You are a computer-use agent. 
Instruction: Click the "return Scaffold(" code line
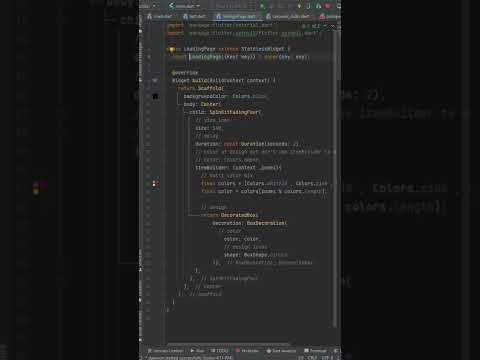(200, 88)
